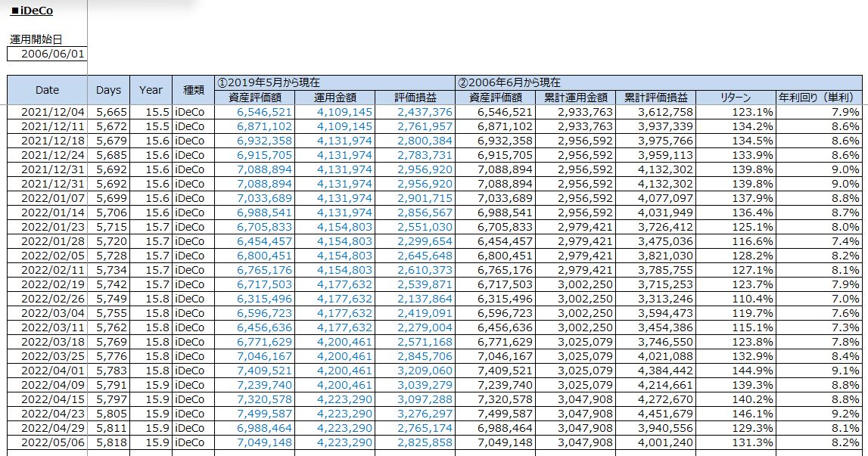Click the 評価損益 column header
The height and width of the screenshot is (456, 868).
[415, 98]
